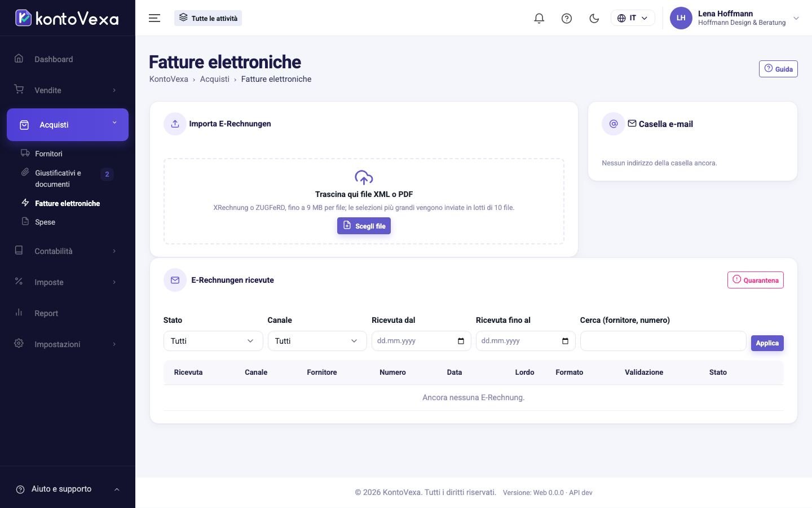Open calendar picker for Ricevuta dal

[x=461, y=341]
